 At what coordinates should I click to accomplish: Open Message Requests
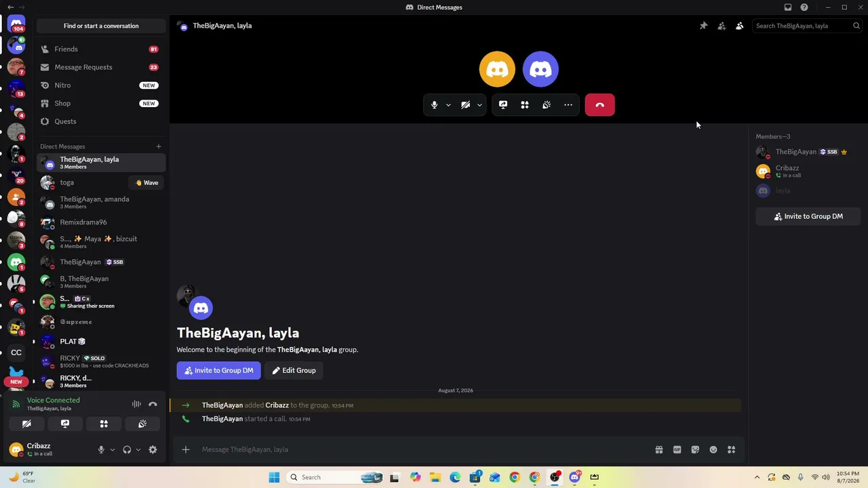(x=101, y=67)
